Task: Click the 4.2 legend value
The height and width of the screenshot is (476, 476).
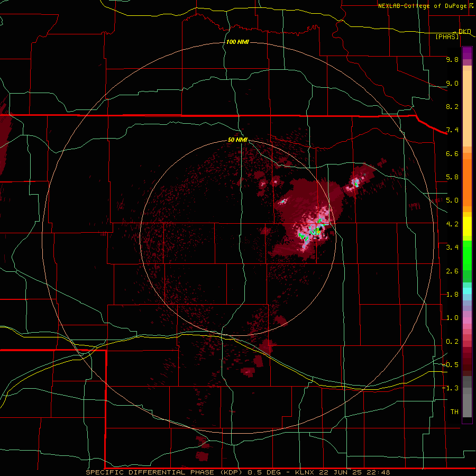Action: point(452,224)
